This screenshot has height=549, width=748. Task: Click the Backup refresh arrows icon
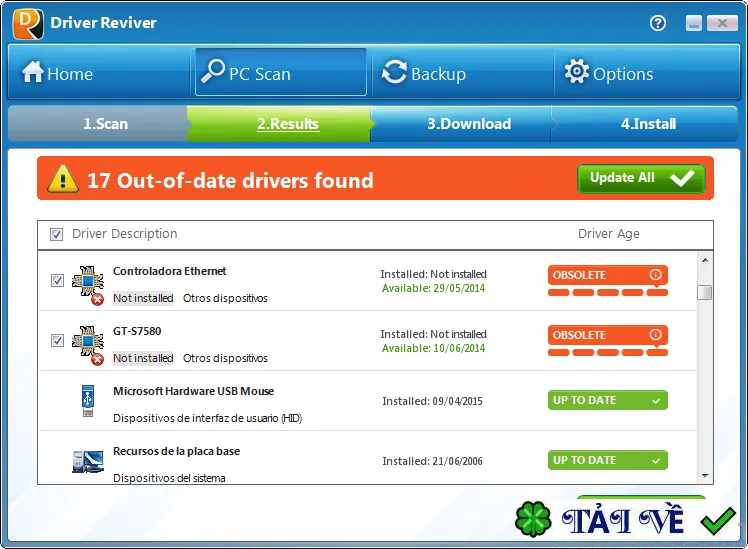pyautogui.click(x=395, y=72)
